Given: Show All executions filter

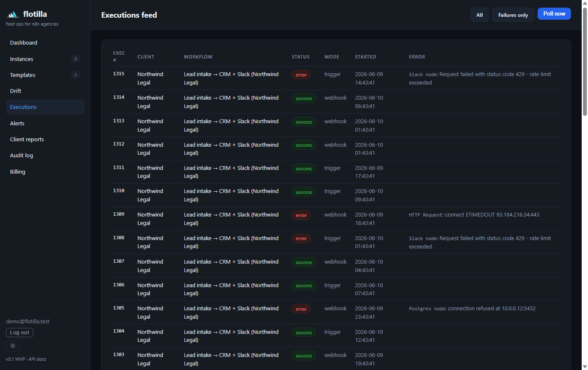Looking at the screenshot, I should 480,15.
